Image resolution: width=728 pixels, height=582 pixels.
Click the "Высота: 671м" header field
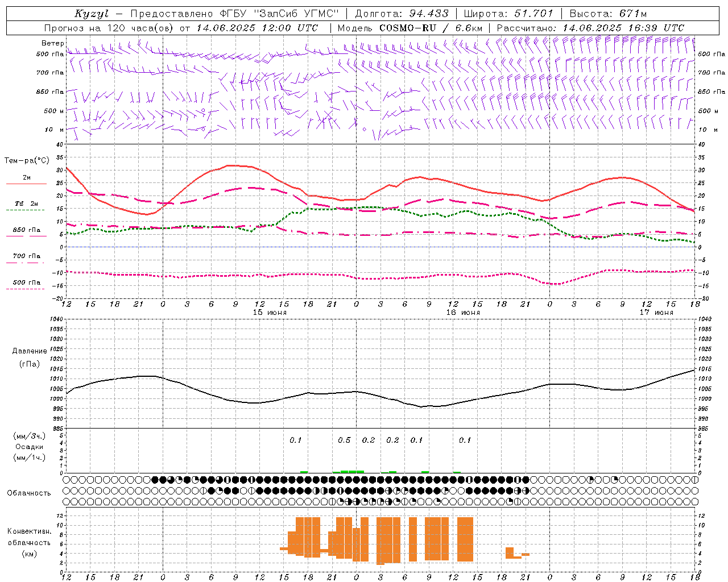click(x=608, y=14)
